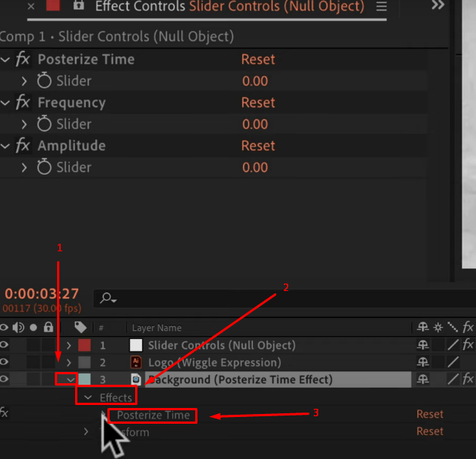Reset the Frequency slider effect
476x459 pixels.
pos(258,103)
